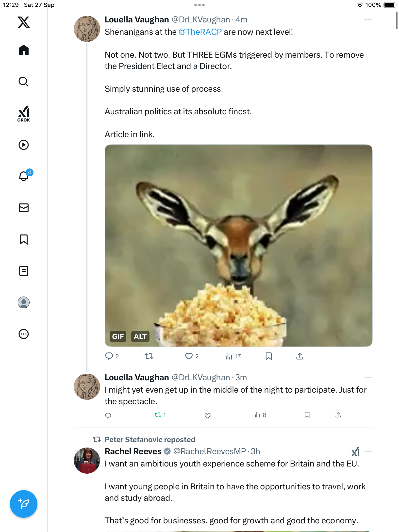This screenshot has height=532, width=399.
Task: Open the Lists page icon
Action: [x=24, y=271]
